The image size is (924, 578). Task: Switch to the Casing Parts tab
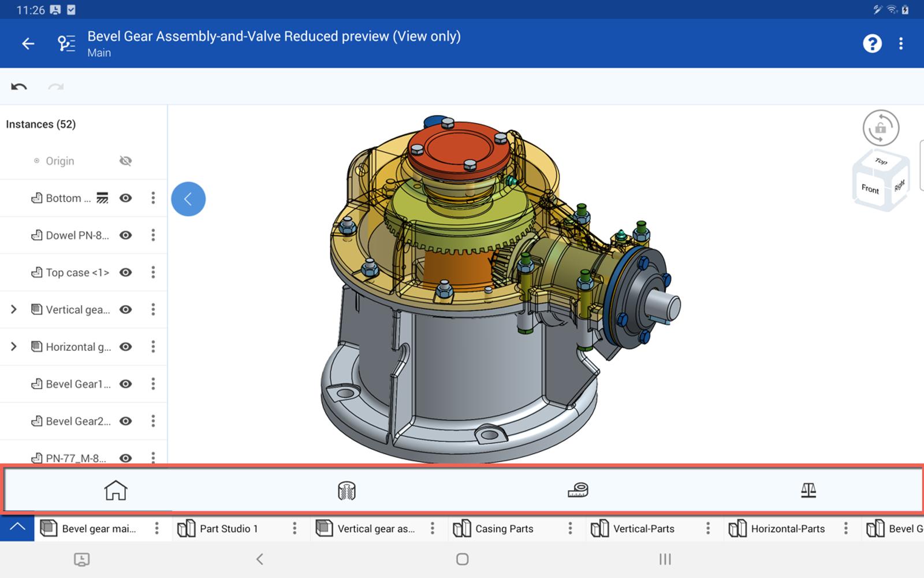(504, 528)
